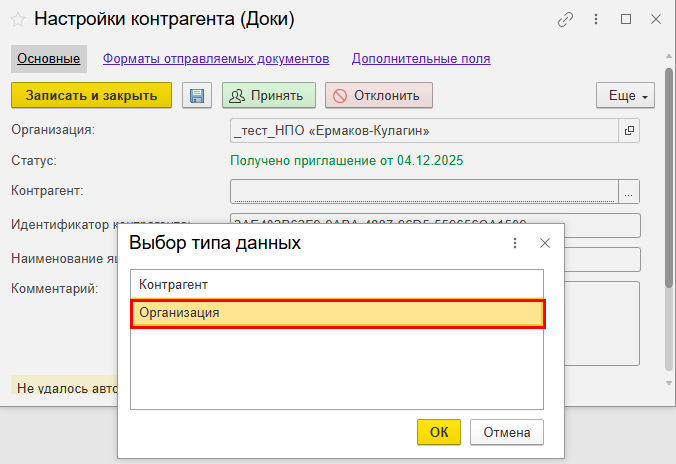676x464 pixels.
Task: Select Организация in data type list
Action: click(337, 313)
